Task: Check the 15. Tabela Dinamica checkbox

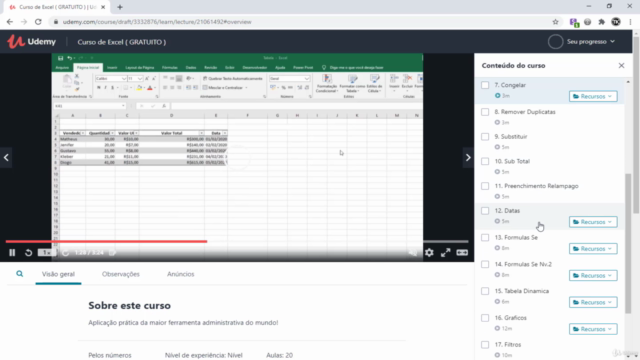Action: click(x=485, y=291)
